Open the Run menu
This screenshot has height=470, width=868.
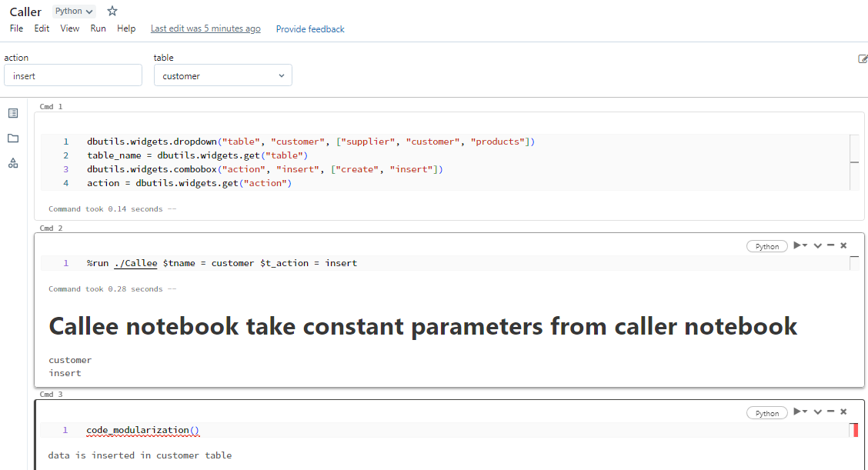point(98,28)
